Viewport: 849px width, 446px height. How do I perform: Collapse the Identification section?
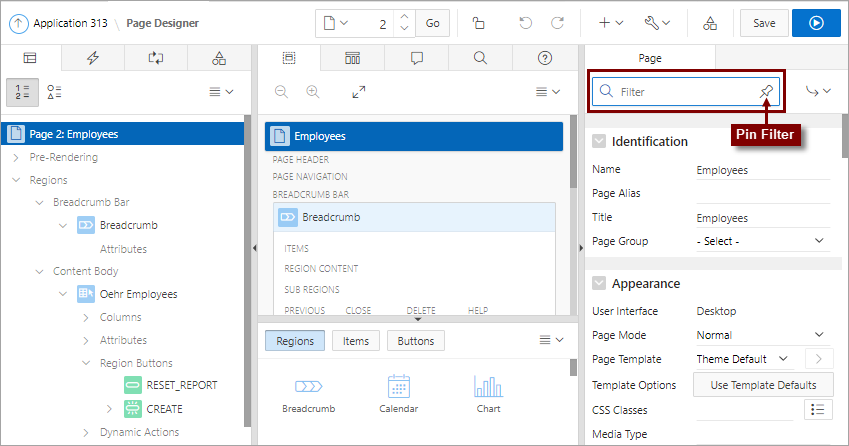[x=599, y=141]
